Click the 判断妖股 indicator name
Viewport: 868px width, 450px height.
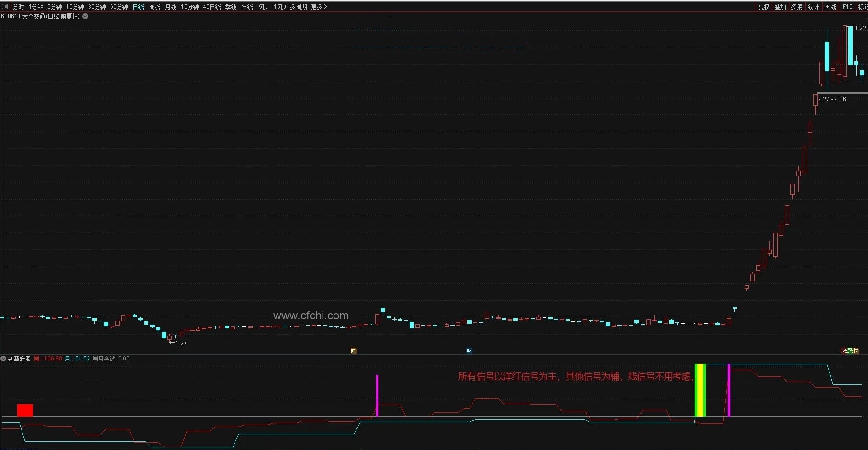click(x=20, y=359)
